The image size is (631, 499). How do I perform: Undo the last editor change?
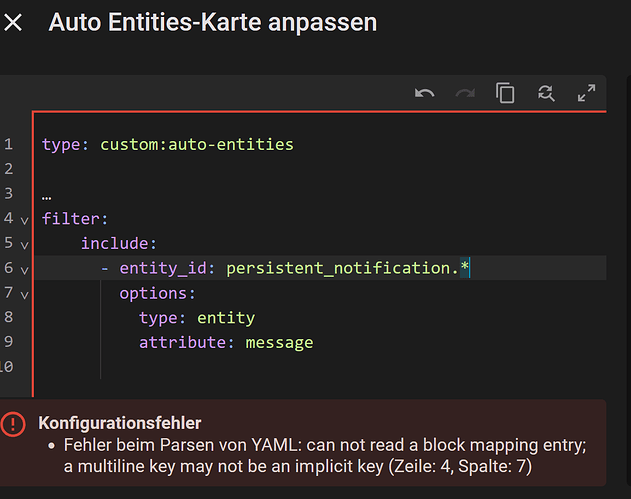point(425,93)
